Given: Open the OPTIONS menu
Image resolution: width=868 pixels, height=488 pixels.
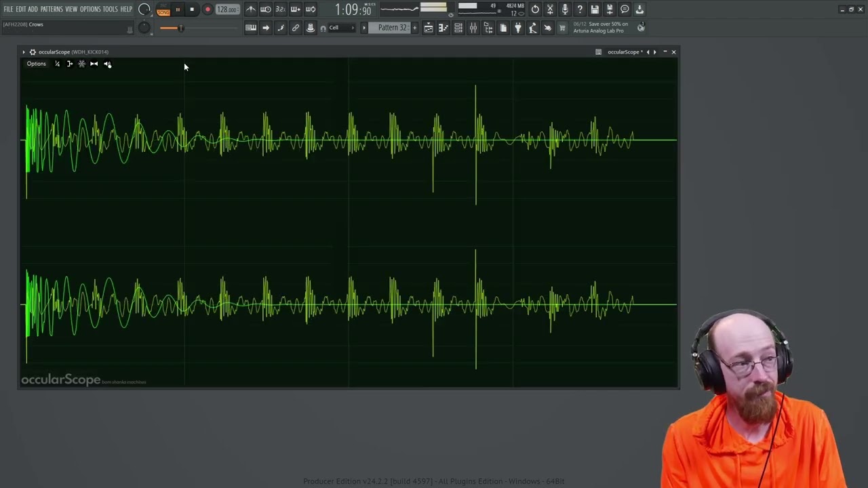Looking at the screenshot, I should point(90,9).
